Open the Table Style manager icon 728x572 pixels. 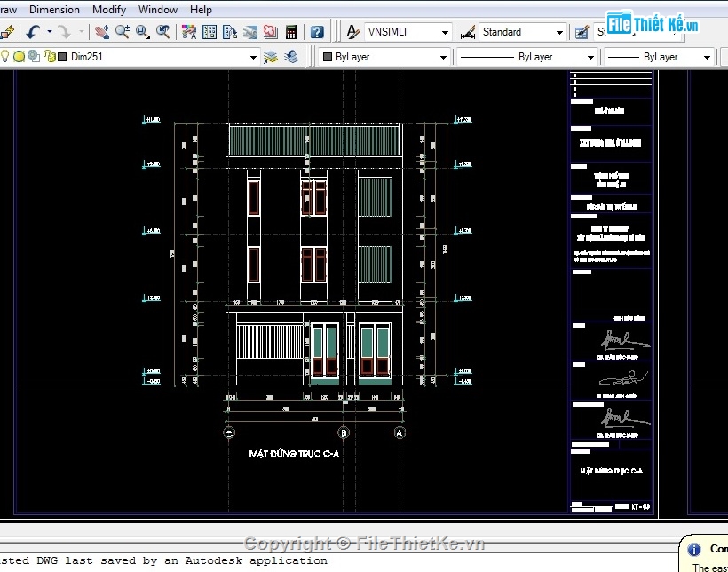pos(582,32)
